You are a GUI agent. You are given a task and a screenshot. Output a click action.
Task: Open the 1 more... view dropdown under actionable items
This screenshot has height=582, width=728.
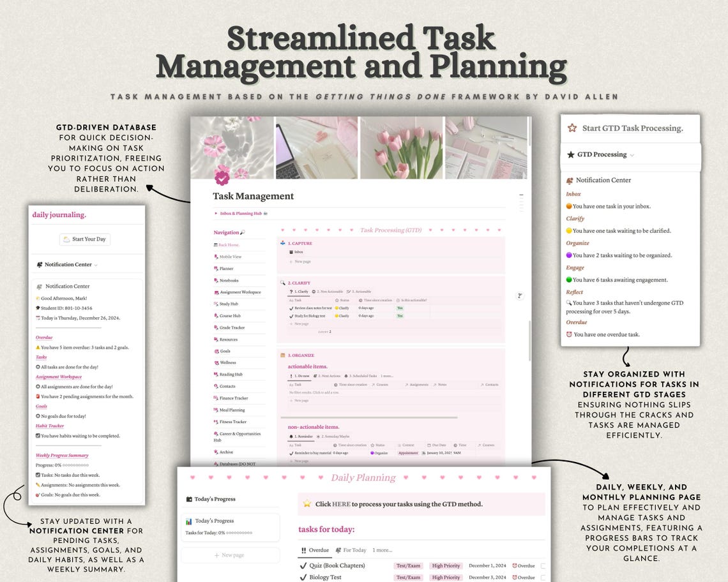click(386, 376)
